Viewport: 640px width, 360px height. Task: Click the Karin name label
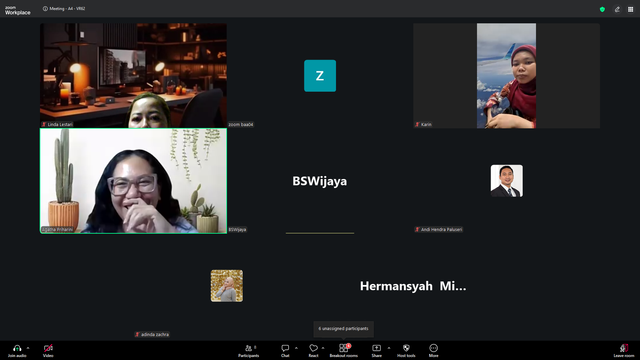(x=423, y=124)
